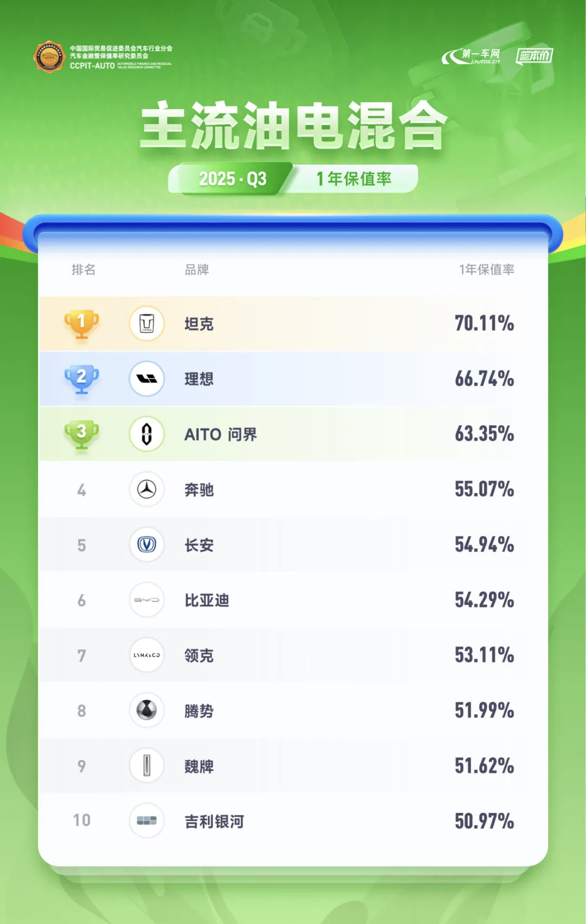This screenshot has width=586, height=924.
Task: Click the 第一车网 iautos.cn logo
Action: (472, 56)
